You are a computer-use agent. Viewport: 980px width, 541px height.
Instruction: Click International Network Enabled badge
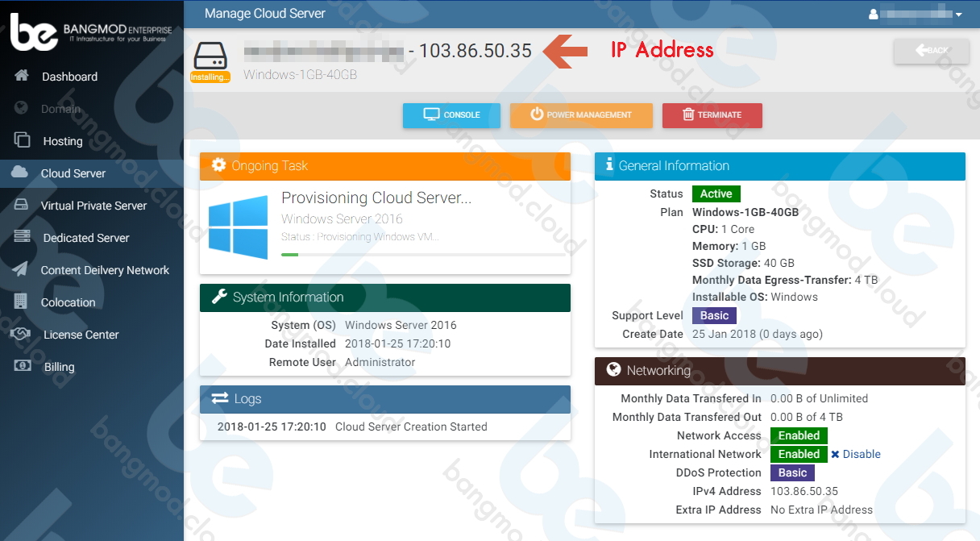pos(799,454)
